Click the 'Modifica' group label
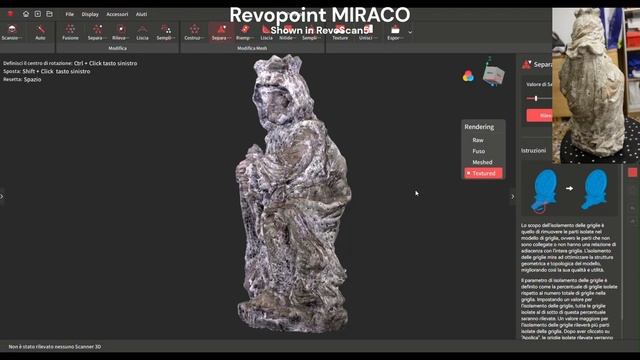 (x=117, y=48)
